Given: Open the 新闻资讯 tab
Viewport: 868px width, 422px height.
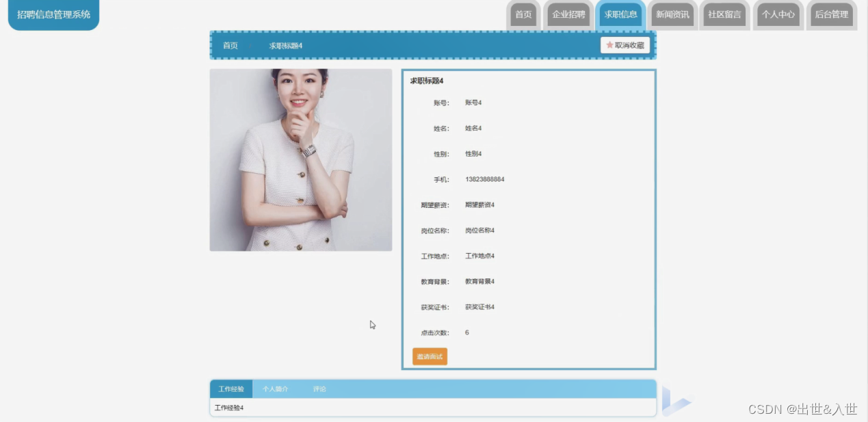Looking at the screenshot, I should (672, 14).
